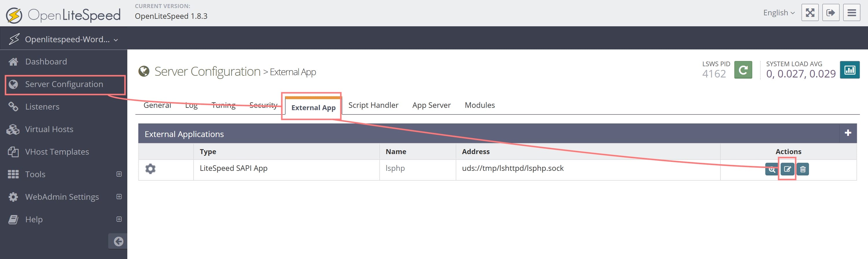Expand the Help menu plus icon
868x259 pixels.
pyautogui.click(x=119, y=219)
